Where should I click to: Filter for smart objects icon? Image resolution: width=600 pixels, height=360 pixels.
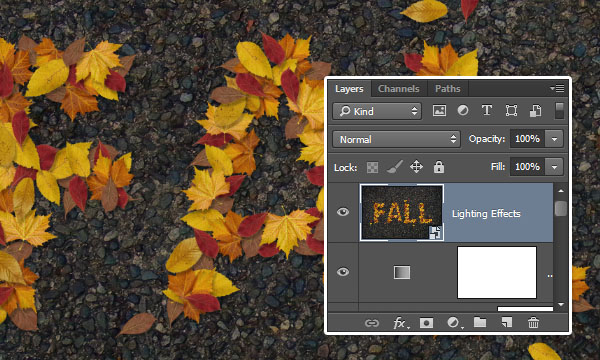pyautogui.click(x=535, y=111)
